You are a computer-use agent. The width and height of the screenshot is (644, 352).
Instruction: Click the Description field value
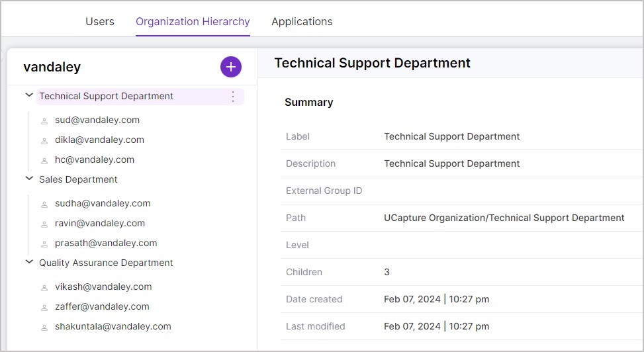(452, 163)
